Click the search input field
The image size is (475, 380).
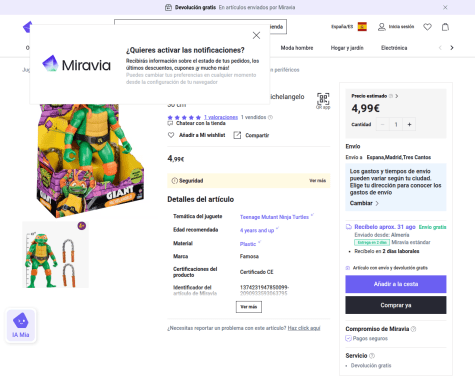click(200, 27)
